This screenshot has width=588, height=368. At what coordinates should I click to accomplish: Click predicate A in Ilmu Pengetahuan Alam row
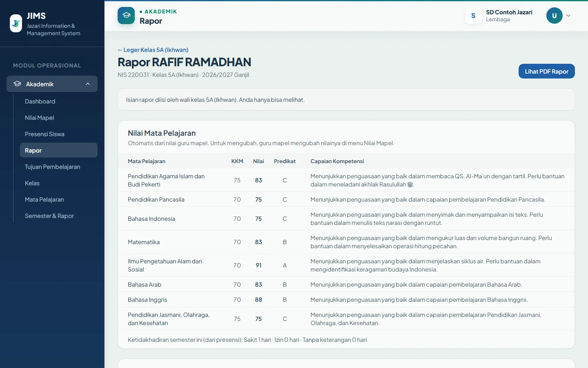point(285,265)
